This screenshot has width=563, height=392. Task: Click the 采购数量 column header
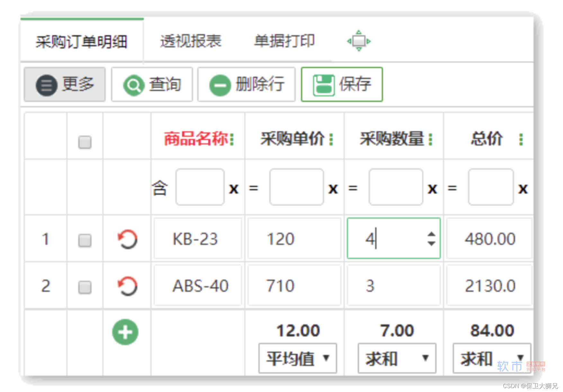pos(392,139)
